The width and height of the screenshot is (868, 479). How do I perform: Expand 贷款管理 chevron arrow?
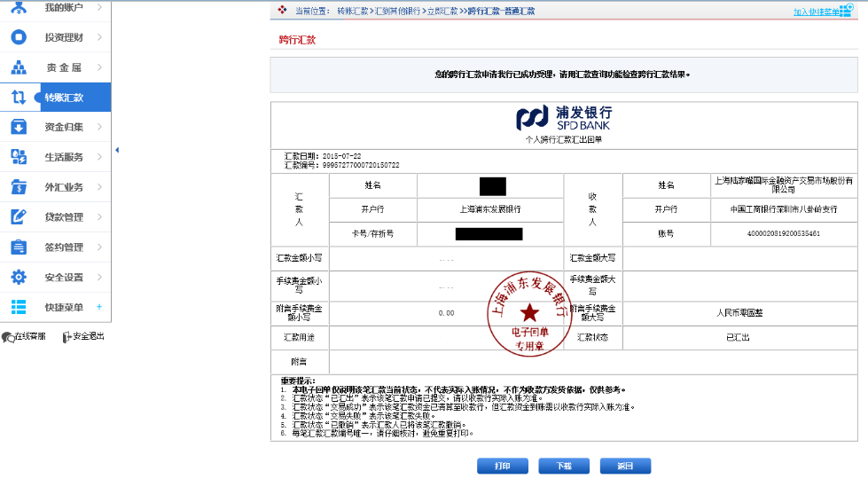(x=99, y=217)
